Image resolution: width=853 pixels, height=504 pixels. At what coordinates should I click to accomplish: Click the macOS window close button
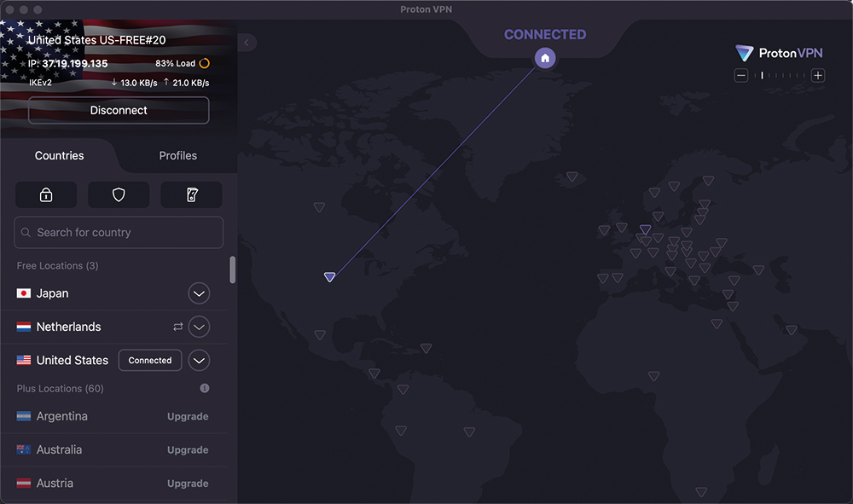(9, 9)
